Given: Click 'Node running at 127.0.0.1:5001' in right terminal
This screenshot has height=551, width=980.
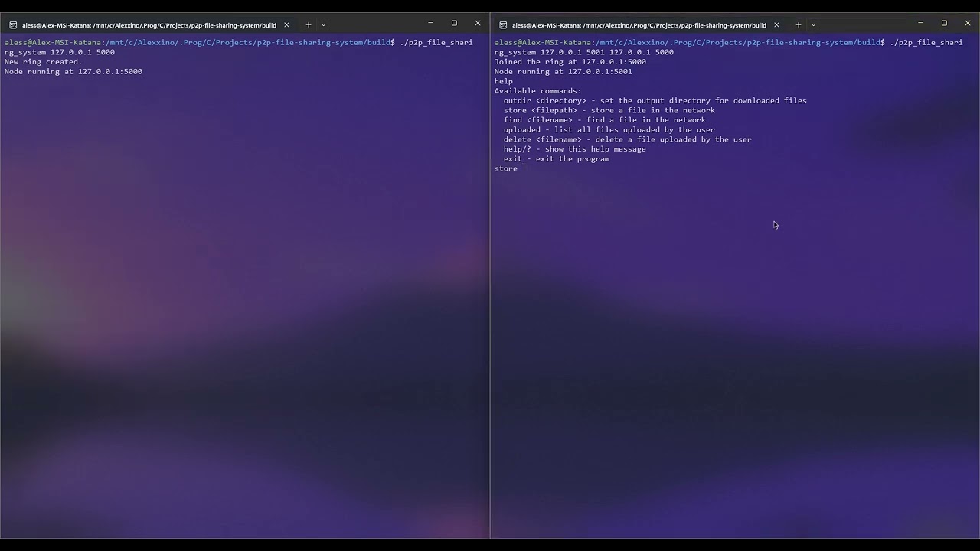Looking at the screenshot, I should pyautogui.click(x=563, y=72).
